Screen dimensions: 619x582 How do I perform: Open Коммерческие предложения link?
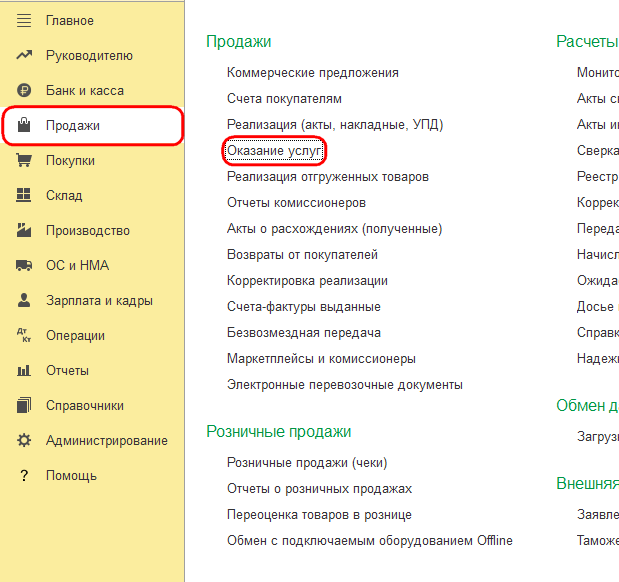313,73
